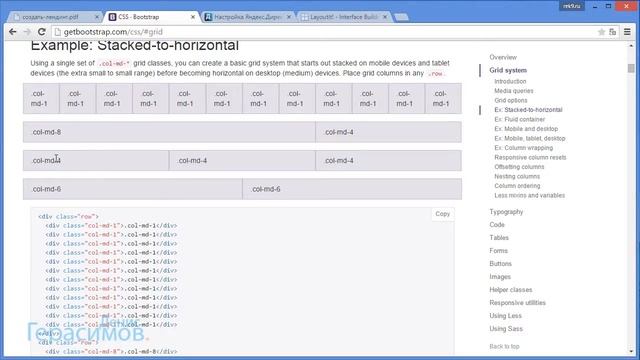Jump to Responsive utilities section
Image resolution: width=640 pixels, height=360 pixels.
518,303
